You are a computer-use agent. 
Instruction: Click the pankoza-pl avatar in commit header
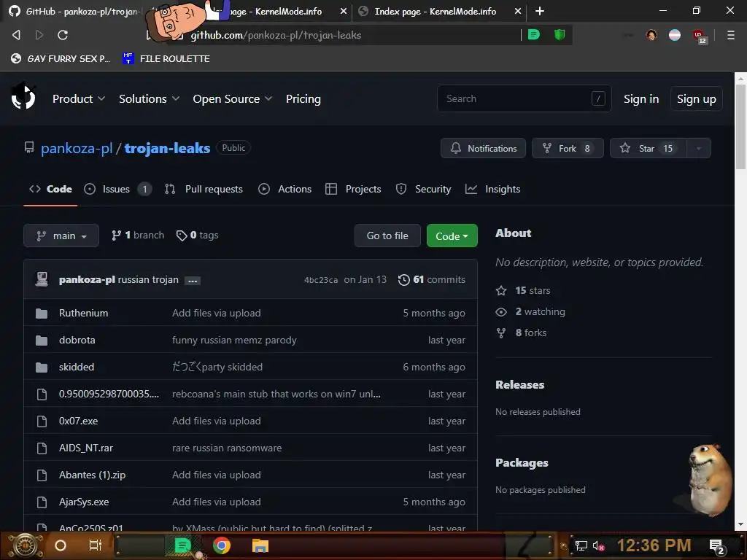42,279
